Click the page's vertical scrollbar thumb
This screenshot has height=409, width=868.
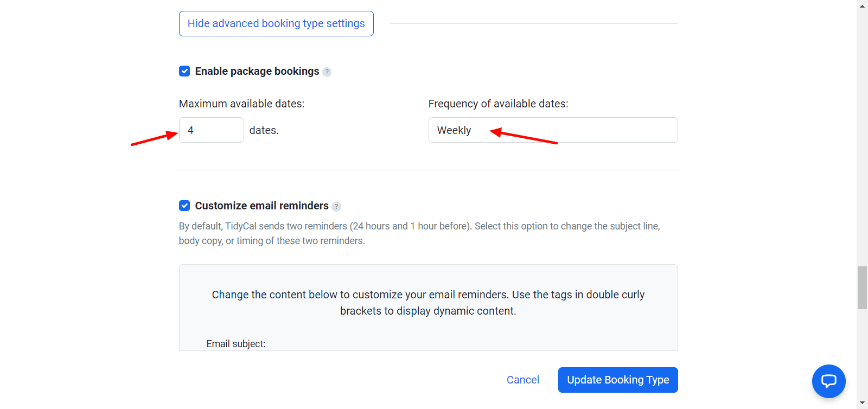click(862, 287)
